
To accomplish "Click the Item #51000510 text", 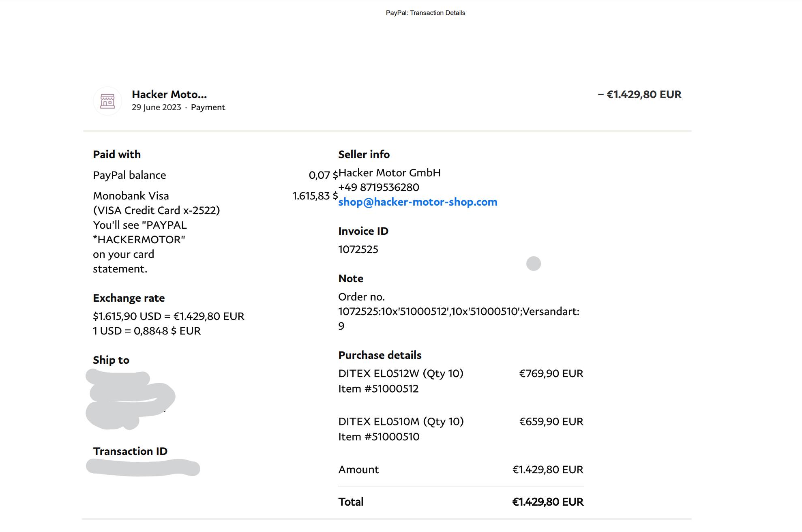I will [379, 437].
